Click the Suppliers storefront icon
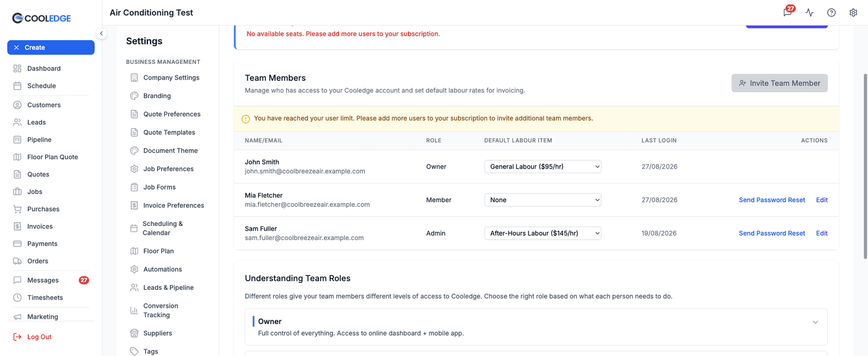The image size is (868, 356). pos(134,333)
